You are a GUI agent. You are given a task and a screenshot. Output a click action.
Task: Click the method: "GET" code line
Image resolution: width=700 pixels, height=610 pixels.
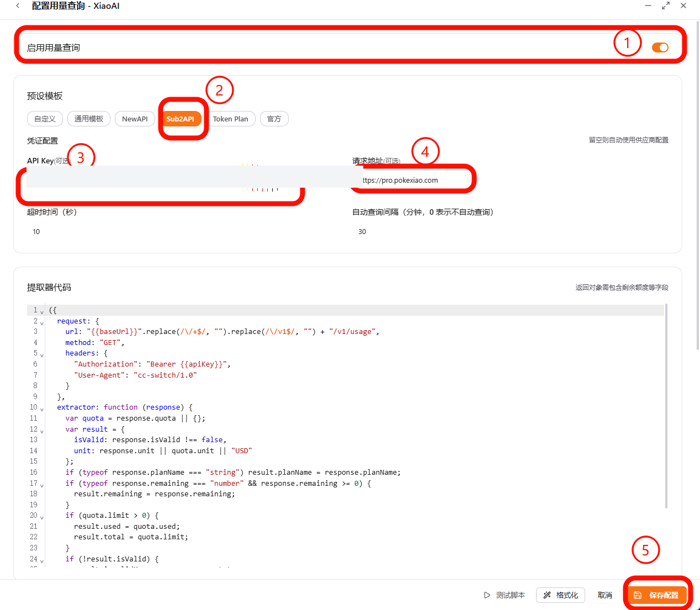tap(95, 343)
